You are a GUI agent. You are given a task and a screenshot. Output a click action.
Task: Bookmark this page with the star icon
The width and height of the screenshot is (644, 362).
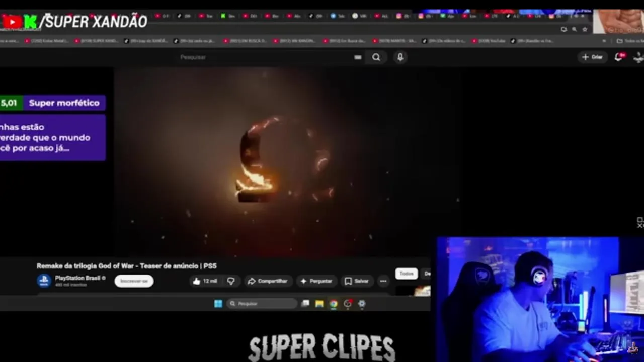pyautogui.click(x=585, y=29)
